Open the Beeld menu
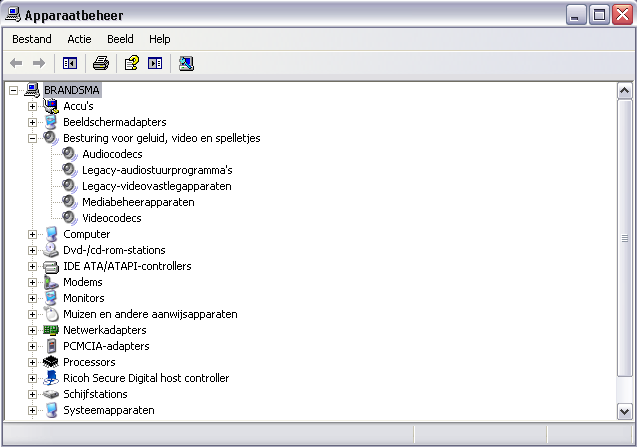Image resolution: width=637 pixels, height=447 pixels. click(120, 39)
